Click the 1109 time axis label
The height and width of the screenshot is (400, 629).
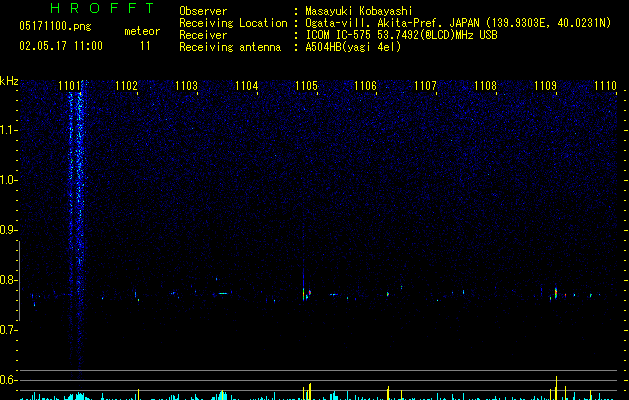point(546,85)
